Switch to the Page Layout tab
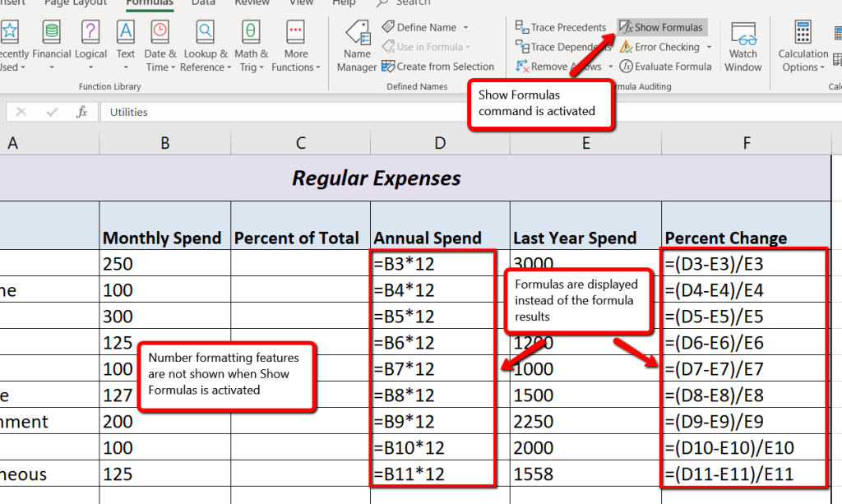842x504 pixels. pyautogui.click(x=75, y=3)
